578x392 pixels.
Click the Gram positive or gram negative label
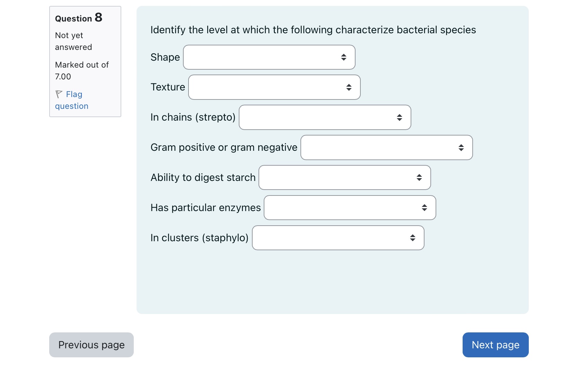pyautogui.click(x=224, y=147)
